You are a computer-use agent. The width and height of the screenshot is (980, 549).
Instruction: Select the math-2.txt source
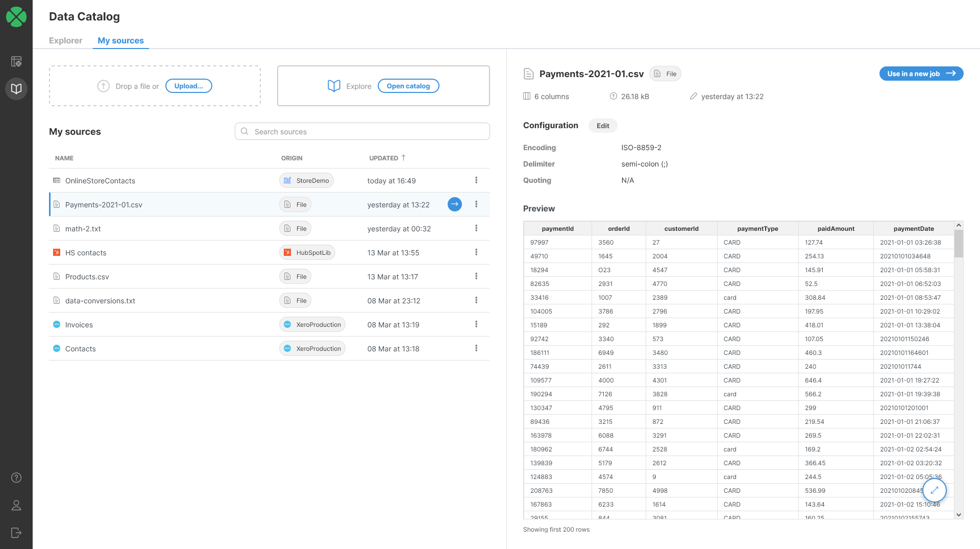click(269, 228)
